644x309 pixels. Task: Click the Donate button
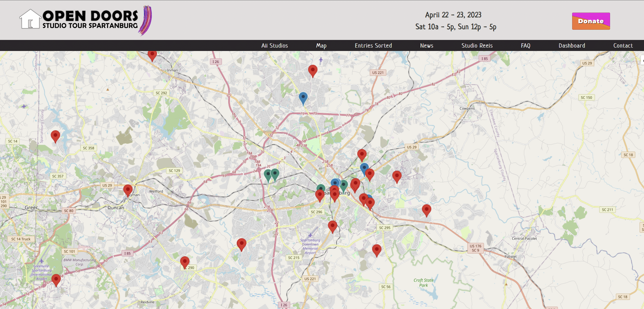pos(591,21)
